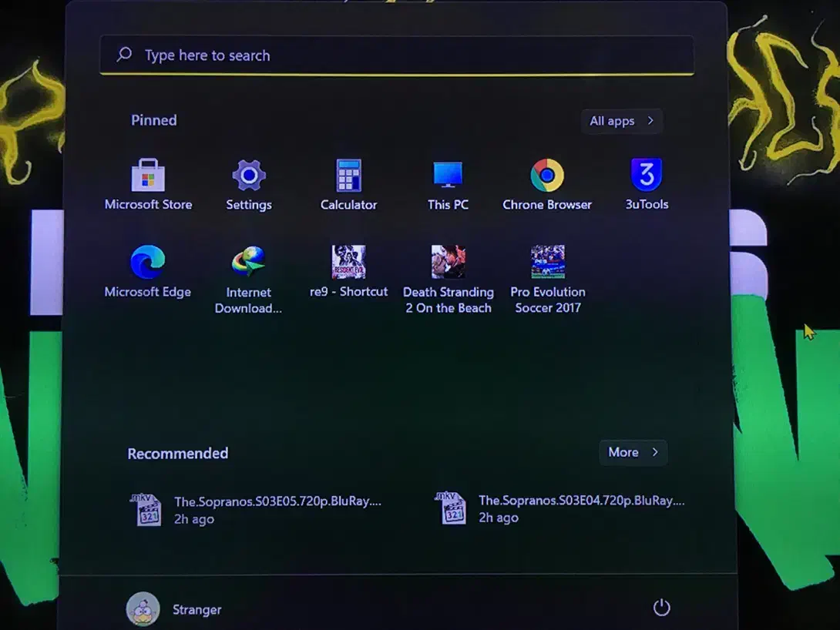
Task: Click the search magnifier icon
Action: [x=124, y=54]
